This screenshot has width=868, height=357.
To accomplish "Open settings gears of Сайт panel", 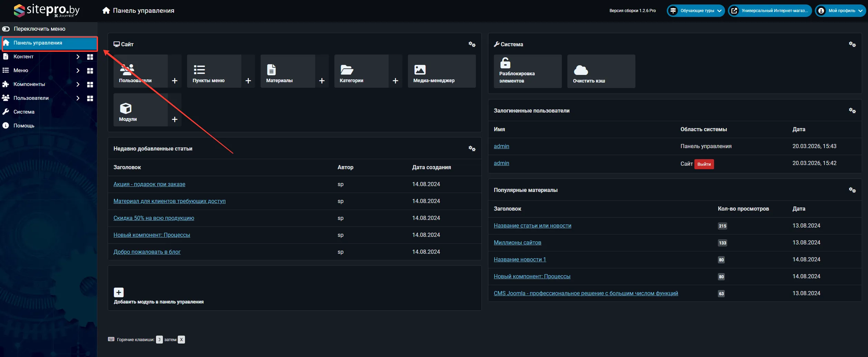I will pyautogui.click(x=472, y=44).
